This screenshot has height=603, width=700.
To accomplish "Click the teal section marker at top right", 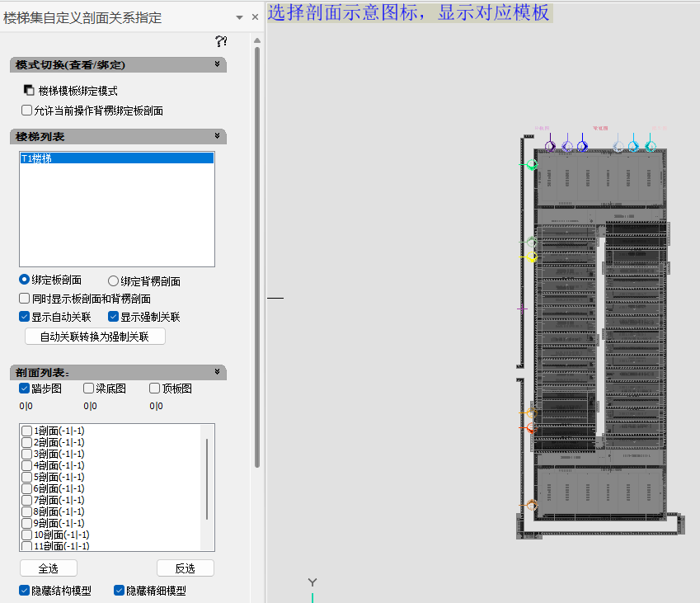I will tap(650, 146).
